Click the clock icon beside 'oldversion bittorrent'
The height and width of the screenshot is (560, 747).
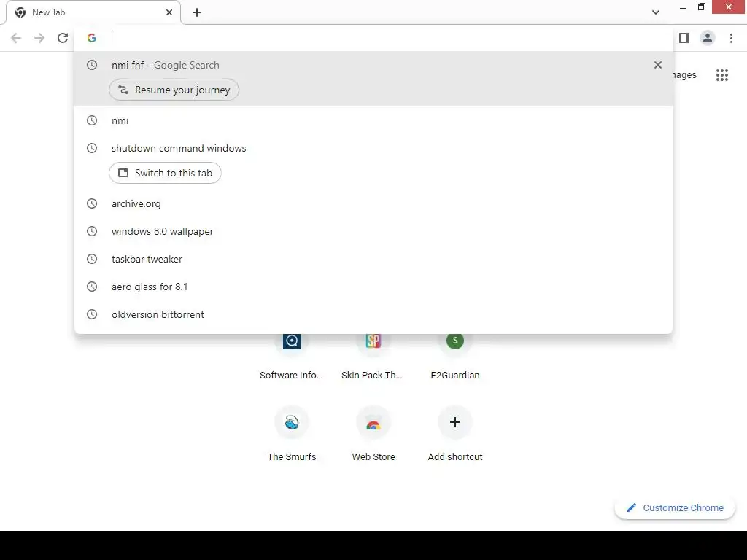(x=92, y=314)
